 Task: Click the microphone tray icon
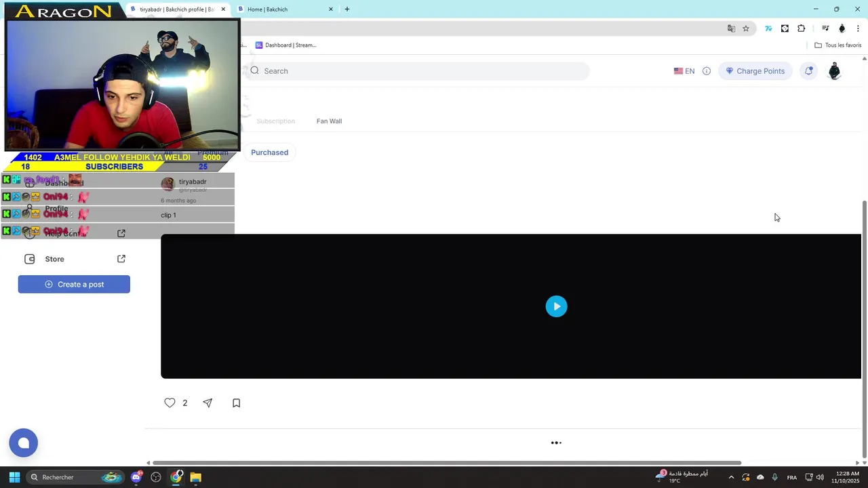[x=774, y=477]
